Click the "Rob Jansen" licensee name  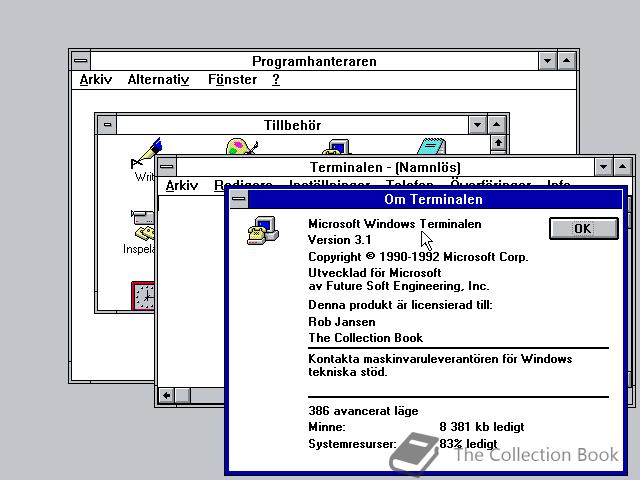click(x=342, y=322)
